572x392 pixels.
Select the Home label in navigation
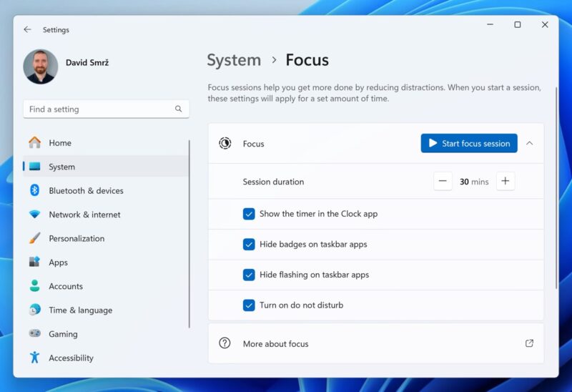[x=60, y=143]
